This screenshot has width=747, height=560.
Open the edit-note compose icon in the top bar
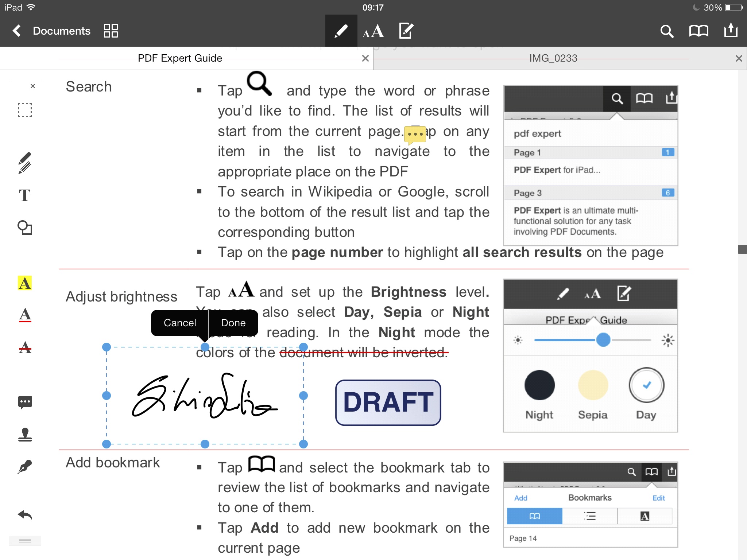(406, 31)
